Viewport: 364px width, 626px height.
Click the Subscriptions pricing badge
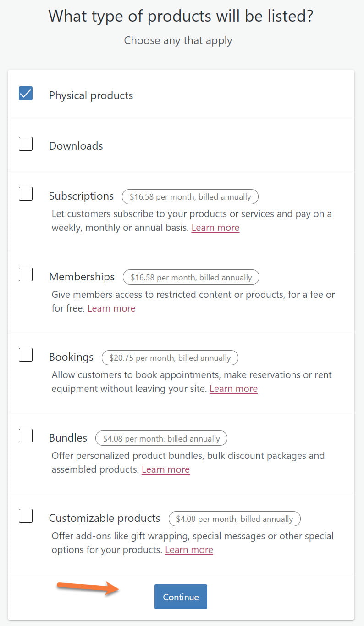(190, 196)
